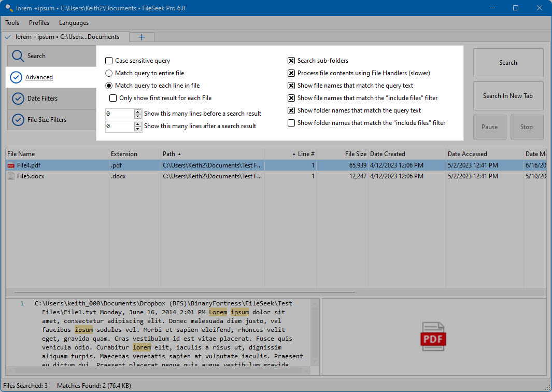The width and height of the screenshot is (552, 392).
Task: Click the File Size Filters checkmark icon
Action: pos(18,120)
